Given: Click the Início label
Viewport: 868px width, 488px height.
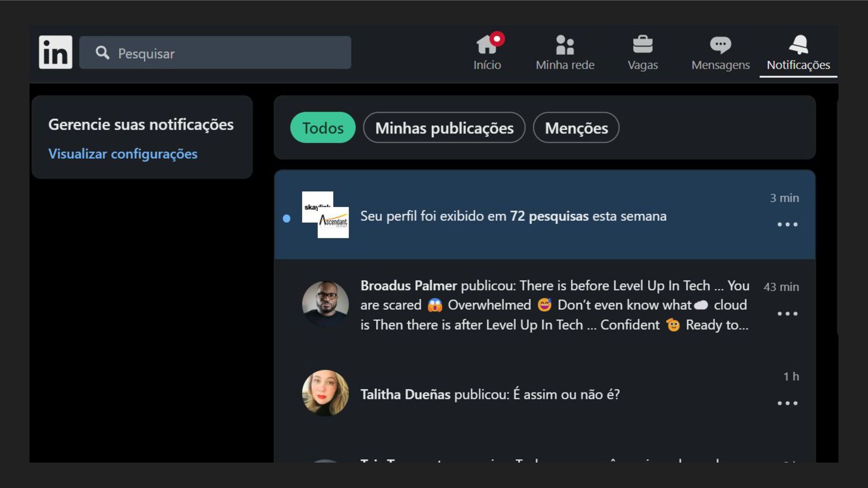Looking at the screenshot, I should pyautogui.click(x=487, y=65).
